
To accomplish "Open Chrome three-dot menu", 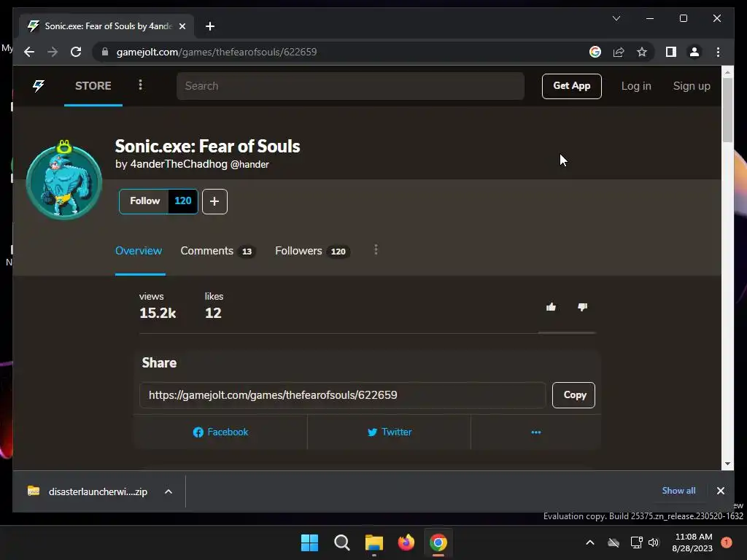I will 718,52.
